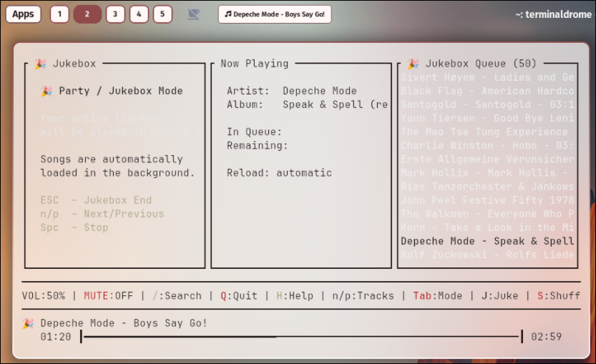
Task: Select queue entry Rias Tanzorchester & Jankows
Action: (x=487, y=187)
